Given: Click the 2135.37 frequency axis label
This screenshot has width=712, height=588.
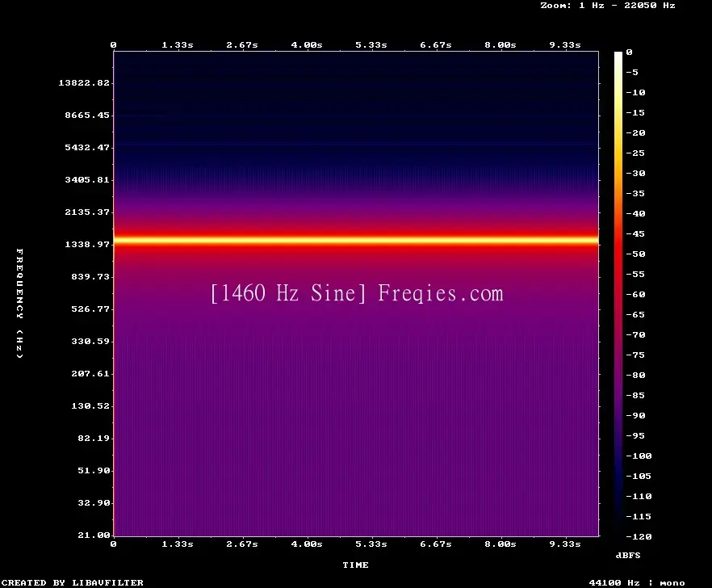Looking at the screenshot, I should [87, 212].
